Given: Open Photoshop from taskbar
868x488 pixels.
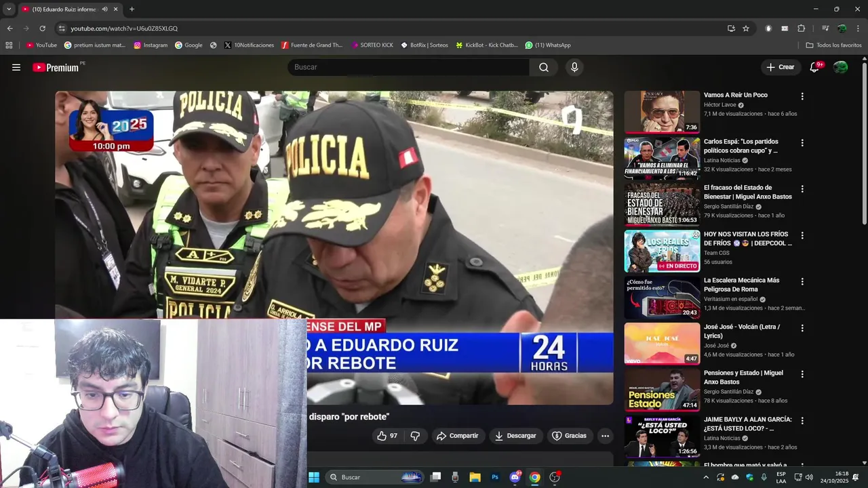Looking at the screenshot, I should click(495, 477).
